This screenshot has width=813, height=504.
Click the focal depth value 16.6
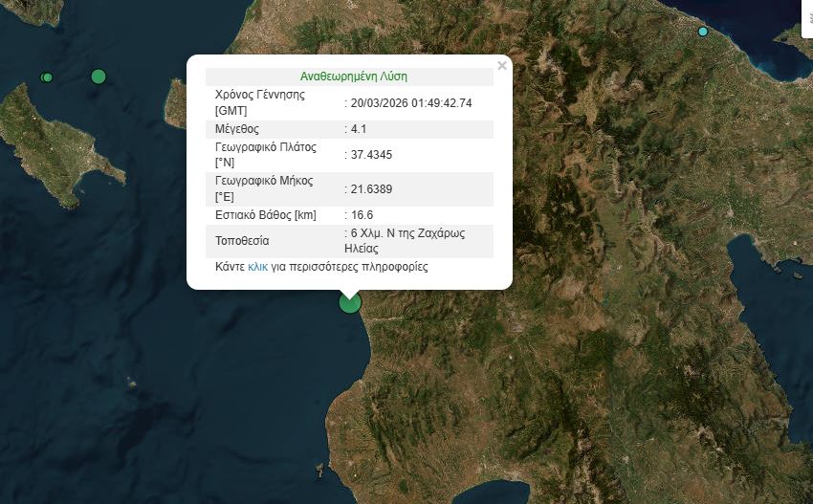click(362, 214)
